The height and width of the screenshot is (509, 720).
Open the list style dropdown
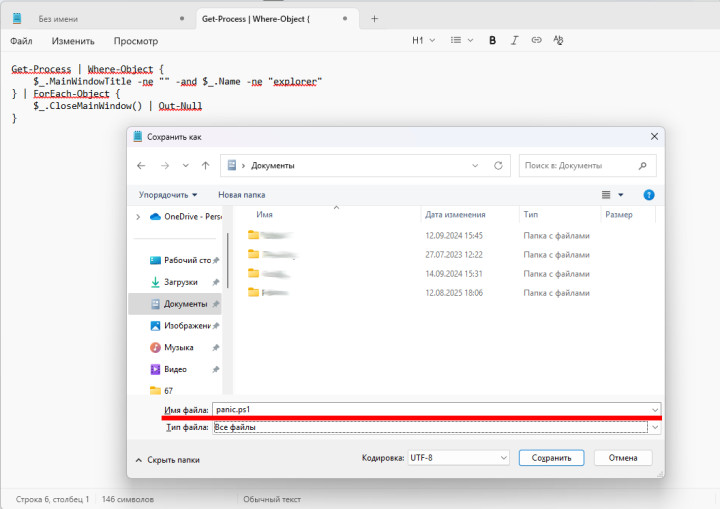point(461,41)
